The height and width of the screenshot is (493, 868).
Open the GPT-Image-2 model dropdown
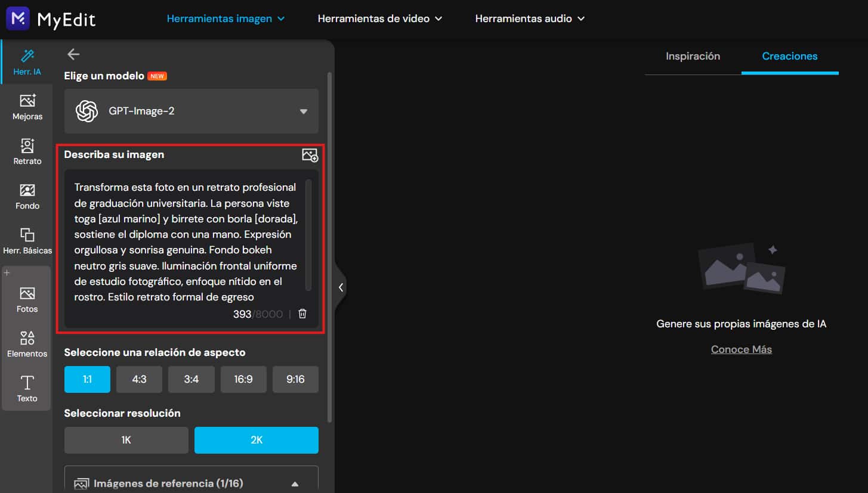[x=191, y=111]
